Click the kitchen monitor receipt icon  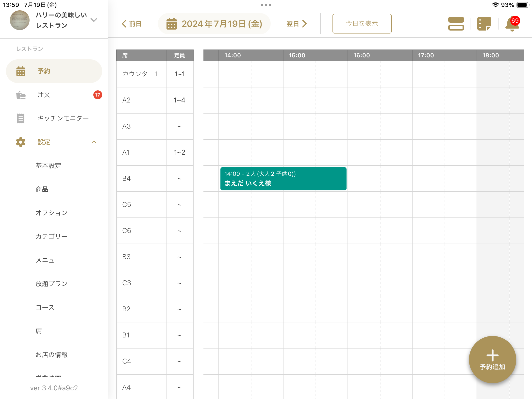[21, 118]
